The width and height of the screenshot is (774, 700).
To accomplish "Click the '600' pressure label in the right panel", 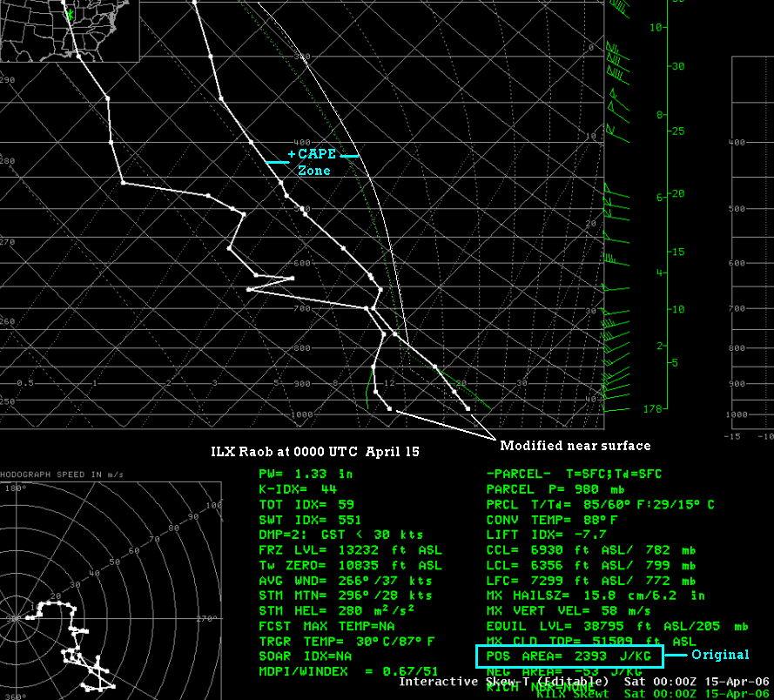I will (x=737, y=263).
